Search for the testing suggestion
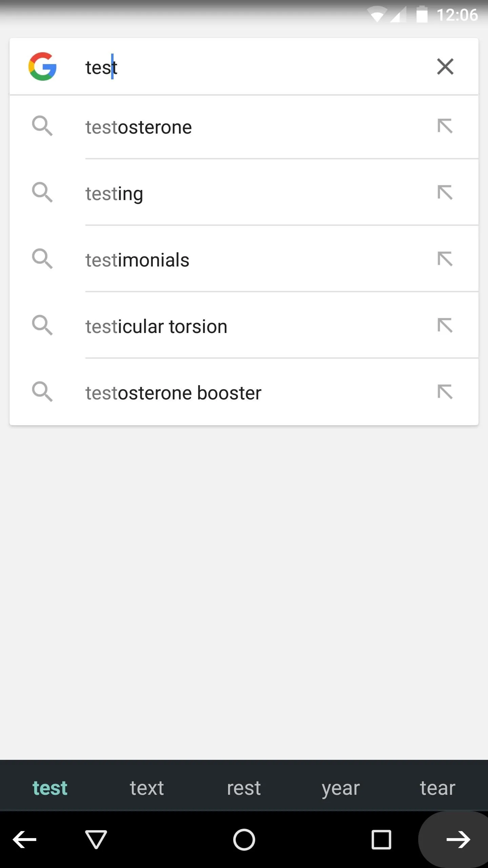Viewport: 488px width, 868px height. coord(244,193)
